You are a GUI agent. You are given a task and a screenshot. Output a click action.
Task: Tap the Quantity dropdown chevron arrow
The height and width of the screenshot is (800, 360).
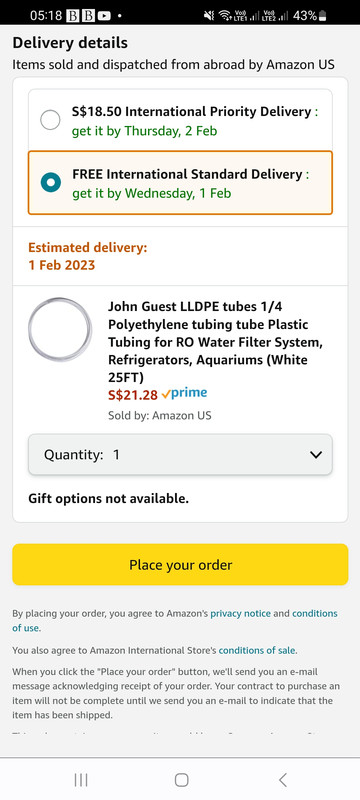coord(316,455)
